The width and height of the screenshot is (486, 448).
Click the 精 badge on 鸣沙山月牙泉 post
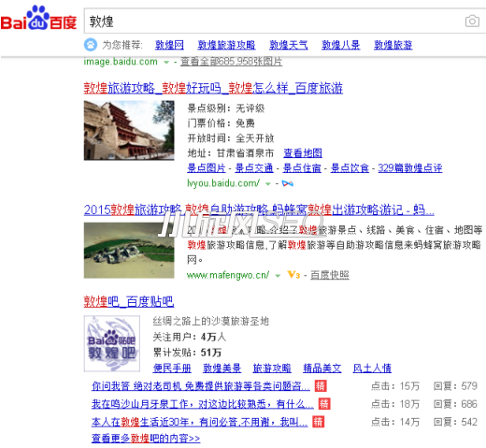point(324,404)
